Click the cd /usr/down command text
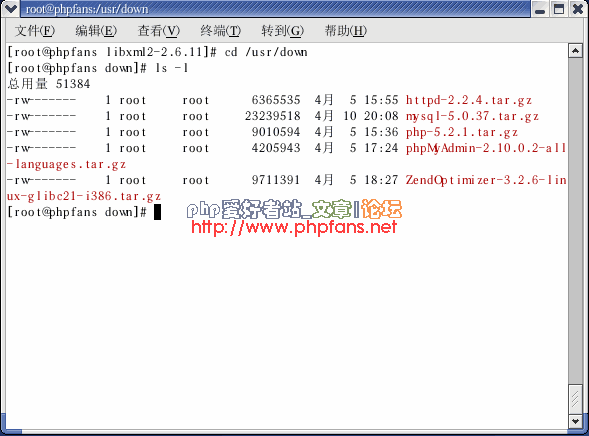The image size is (589, 436). [x=266, y=52]
